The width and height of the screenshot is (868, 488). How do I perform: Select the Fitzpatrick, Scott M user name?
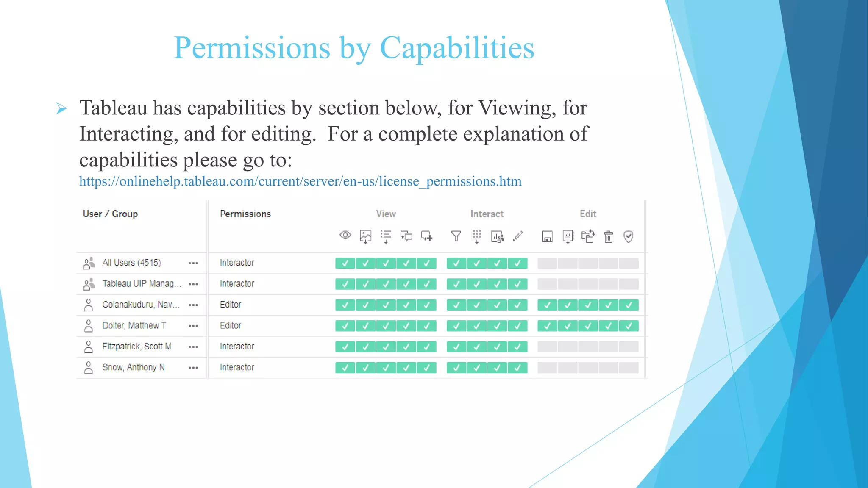tap(137, 347)
